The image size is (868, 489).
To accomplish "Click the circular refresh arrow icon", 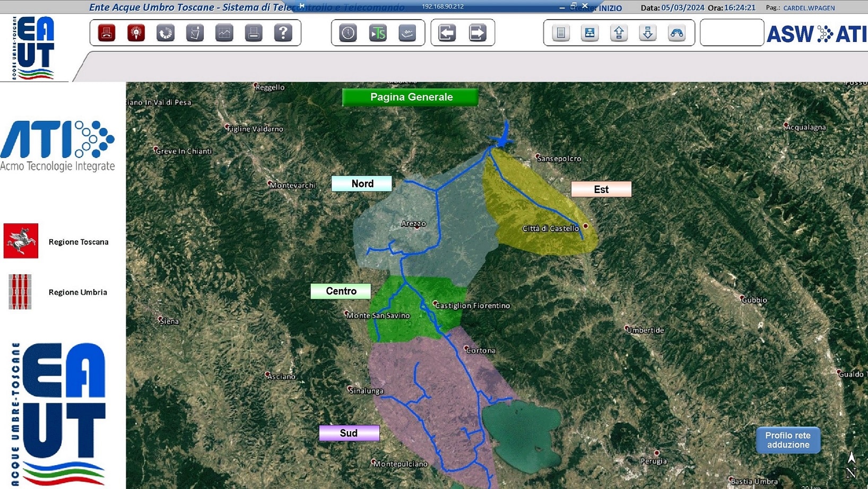I will 166,33.
